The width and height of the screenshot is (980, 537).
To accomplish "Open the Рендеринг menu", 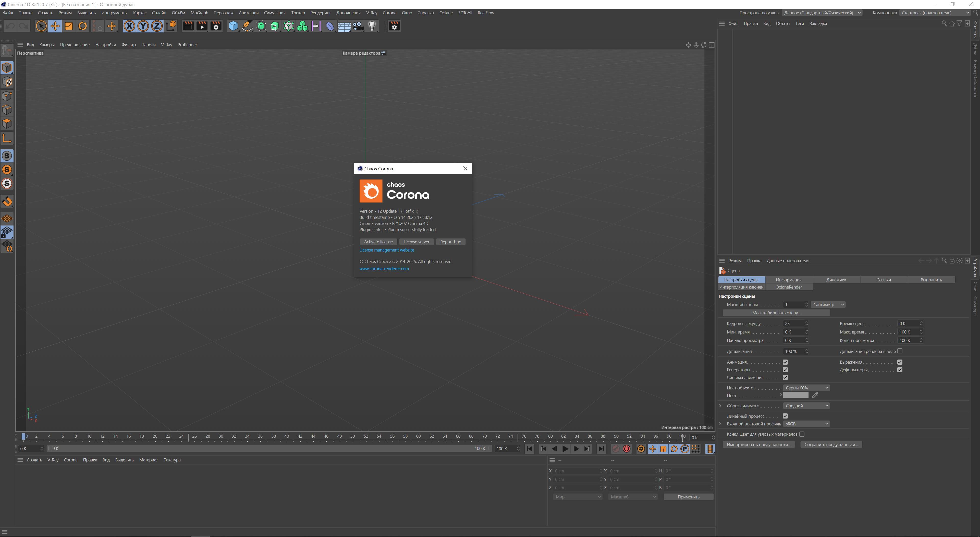I will coord(320,13).
